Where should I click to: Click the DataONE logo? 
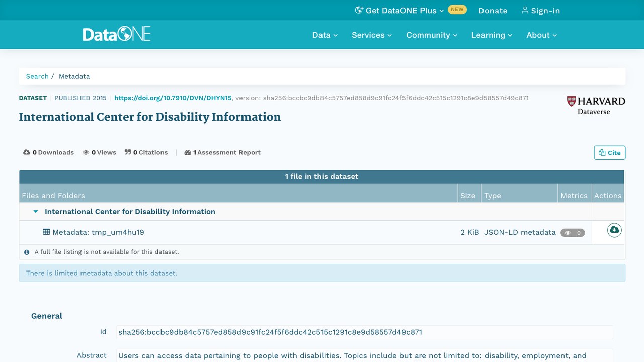[x=117, y=35]
